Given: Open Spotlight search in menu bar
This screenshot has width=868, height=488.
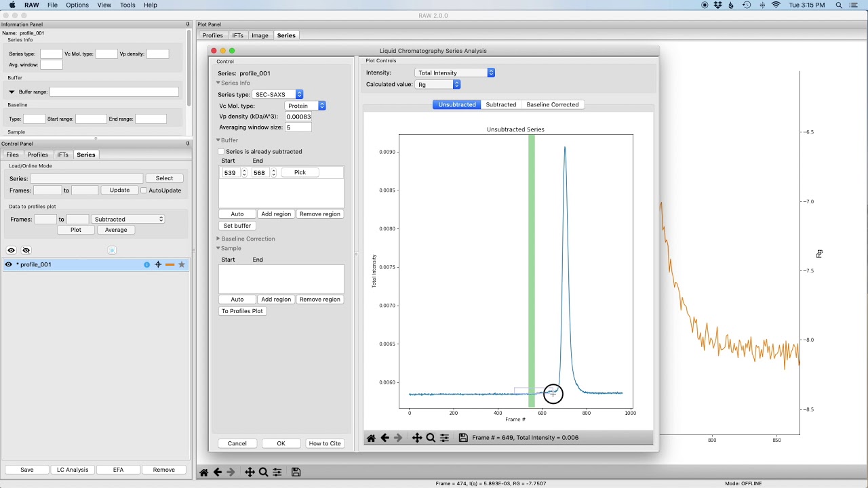Looking at the screenshot, I should [839, 5].
